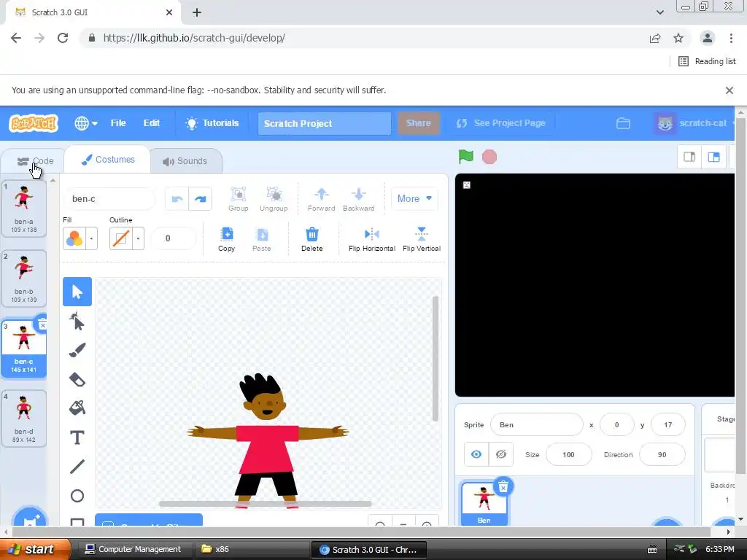Click the canvas vertical scrollbar
Image resolution: width=747 pixels, height=560 pixels.
click(x=435, y=358)
